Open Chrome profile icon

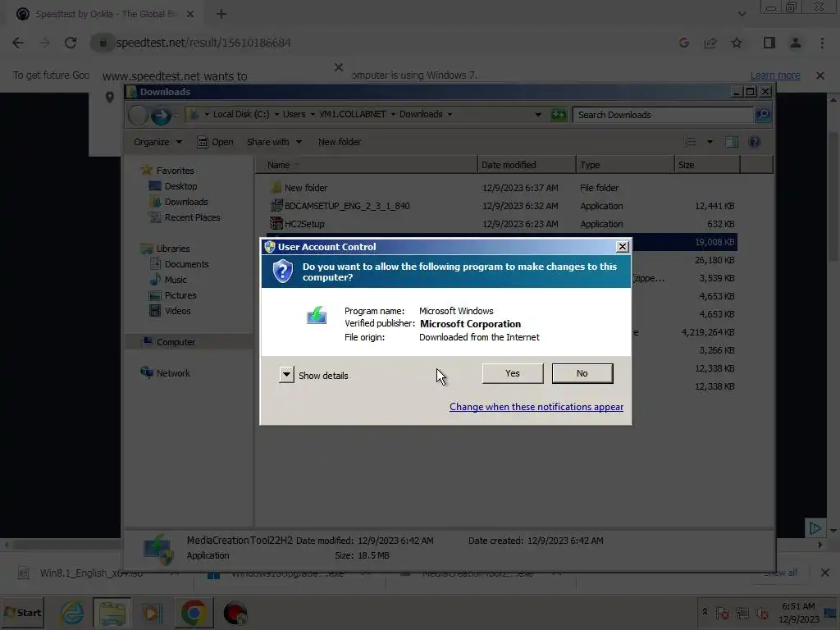[796, 43]
